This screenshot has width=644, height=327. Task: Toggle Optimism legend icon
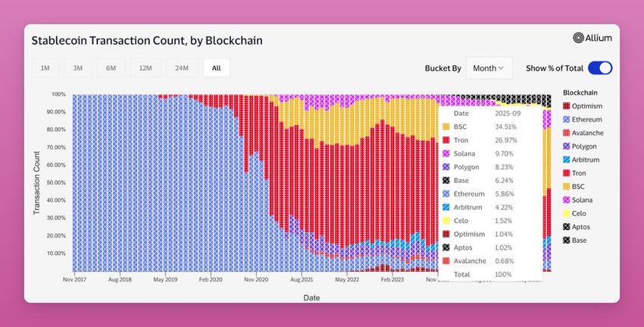click(x=567, y=106)
